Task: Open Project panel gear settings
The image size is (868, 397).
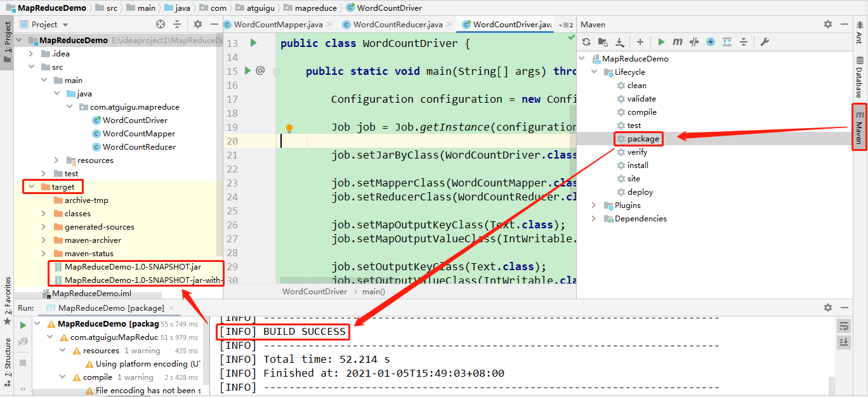Action: point(198,24)
